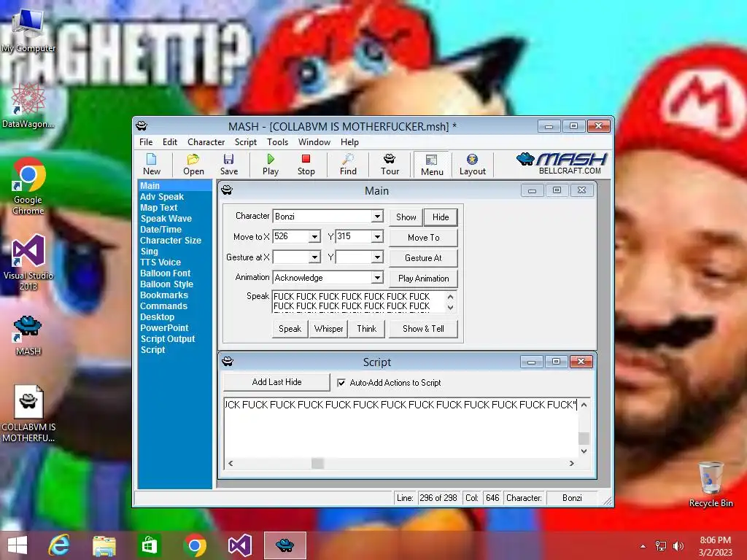
Task: Select the Google Chrome desktop shortcut
Action: click(28, 186)
